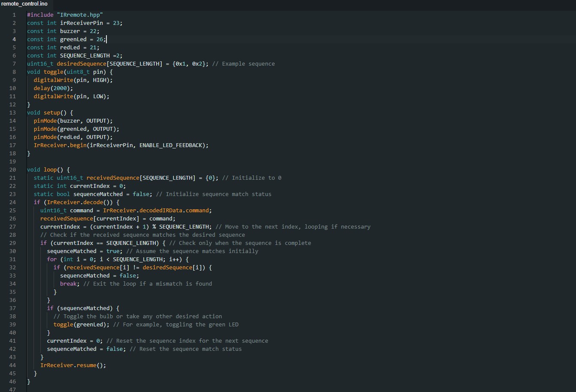Click "// Initialize sequence match status" comment
This screenshot has height=392, width=576.
(x=214, y=194)
